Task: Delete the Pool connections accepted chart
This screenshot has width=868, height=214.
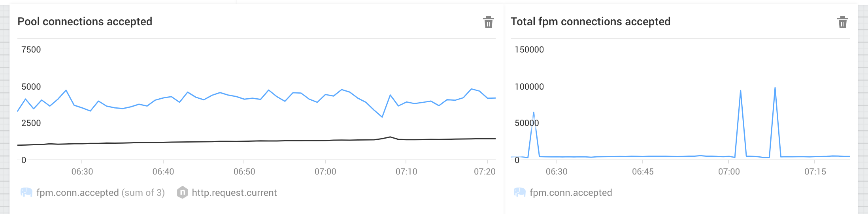Action: [x=489, y=22]
